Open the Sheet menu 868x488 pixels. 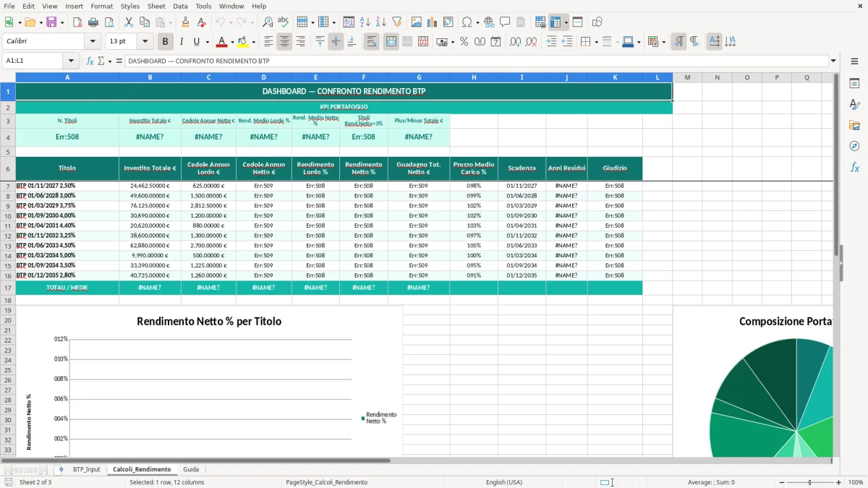156,6
